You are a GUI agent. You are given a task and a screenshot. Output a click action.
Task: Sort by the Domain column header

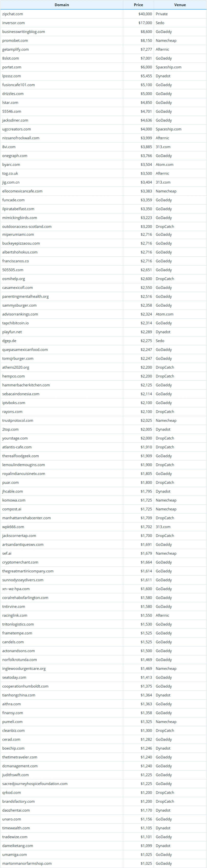(x=62, y=5)
